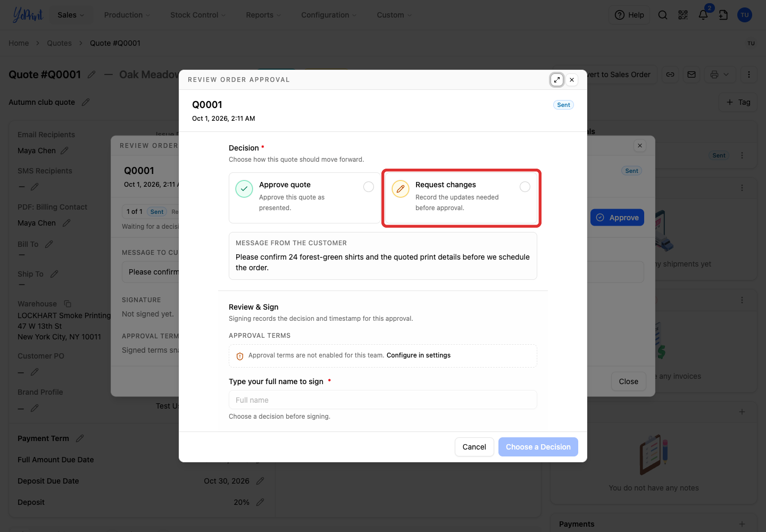Click the email envelope icon
766x532 pixels.
tap(692, 74)
